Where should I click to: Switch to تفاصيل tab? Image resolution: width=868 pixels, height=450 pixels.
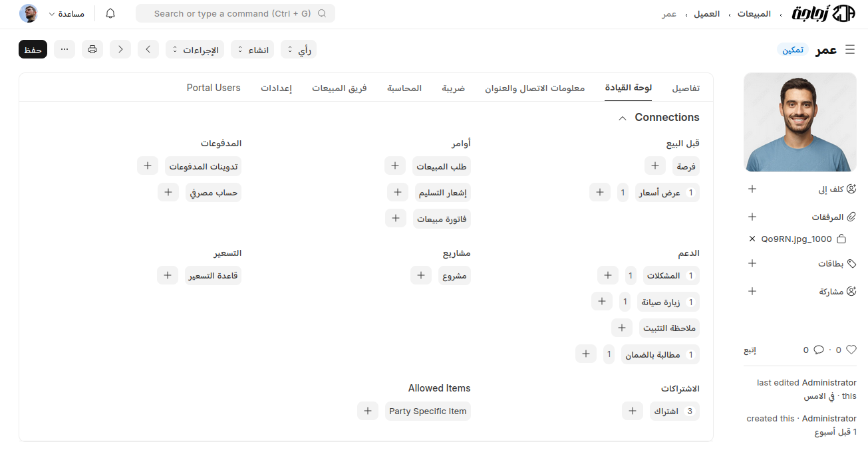tap(686, 88)
